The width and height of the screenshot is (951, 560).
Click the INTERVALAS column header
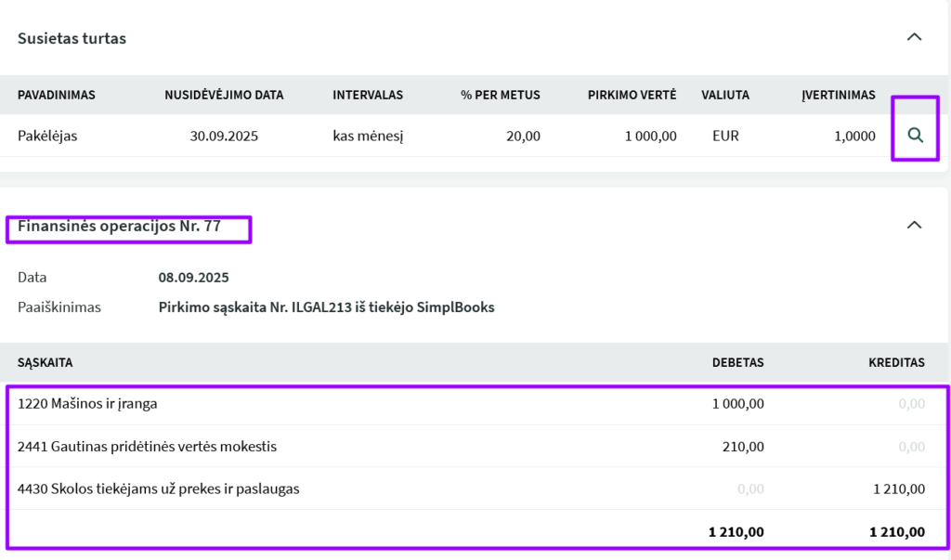coord(368,95)
